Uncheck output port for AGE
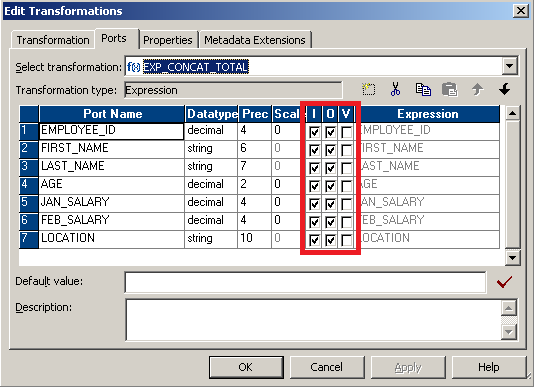534x387 pixels. (x=330, y=186)
